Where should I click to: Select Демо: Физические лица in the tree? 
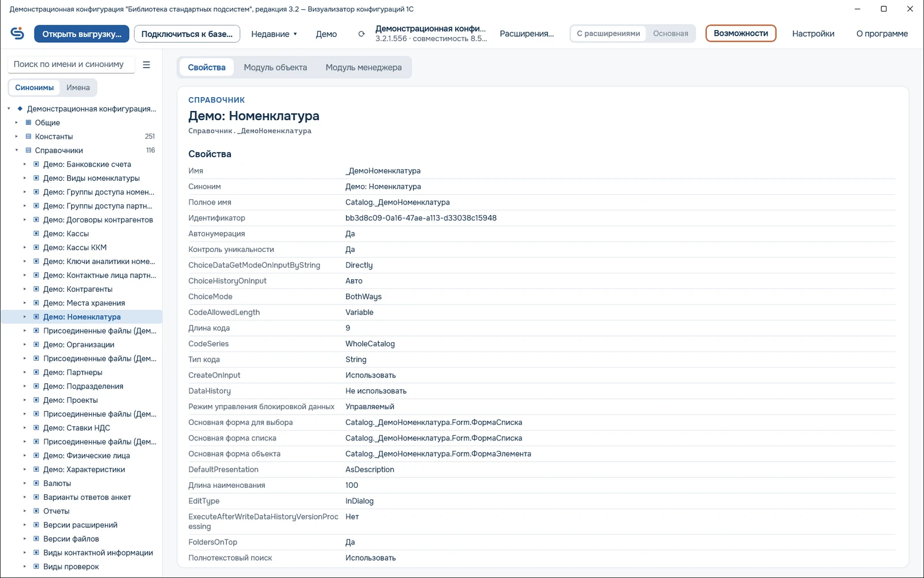point(87,455)
